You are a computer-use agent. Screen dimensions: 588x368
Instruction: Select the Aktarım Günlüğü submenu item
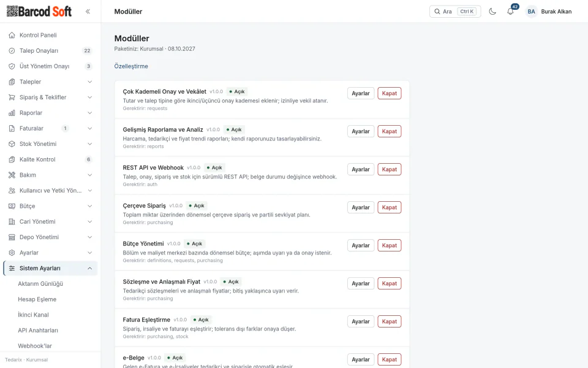point(40,284)
